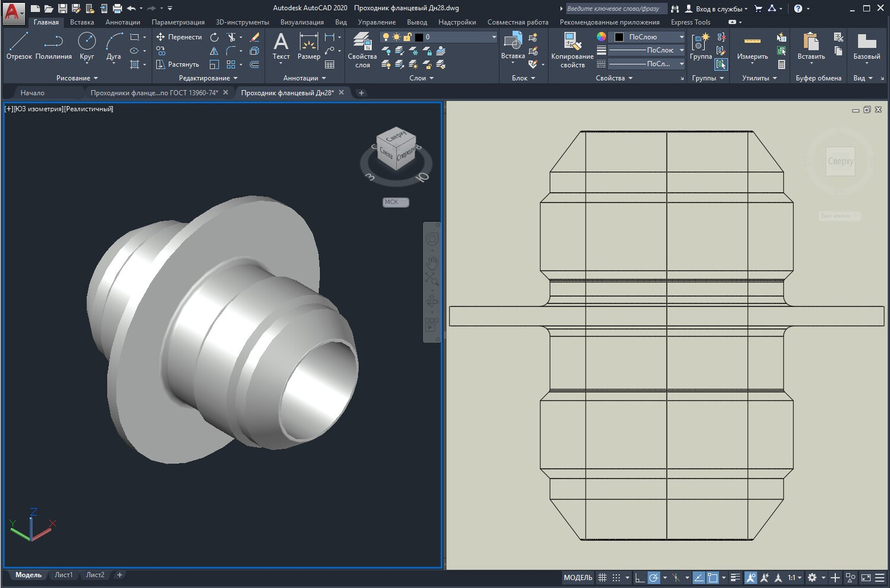This screenshot has height=588, width=890.
Task: Click Вход в службы sign-in button
Action: (716, 8)
